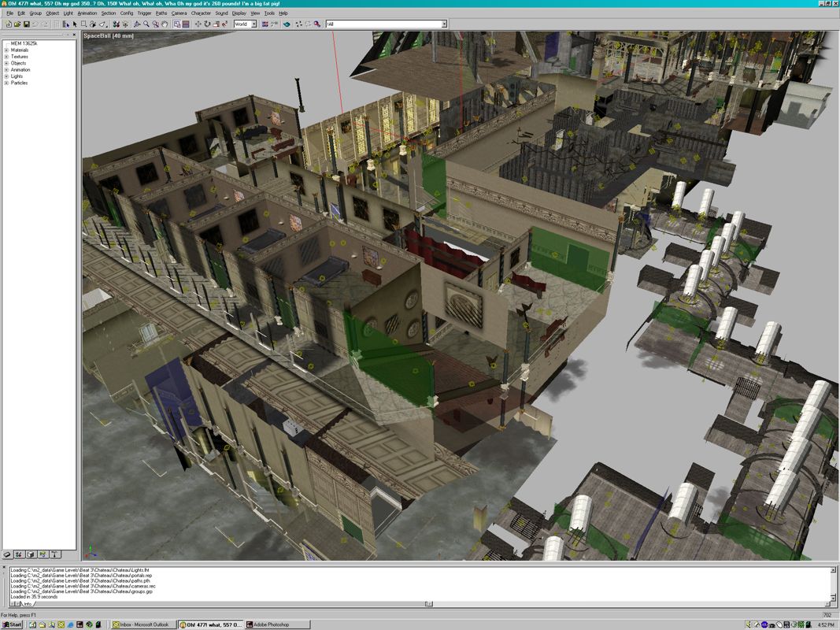Switch to Adobe Photoshop in taskbar
840x630 pixels.
272,624
